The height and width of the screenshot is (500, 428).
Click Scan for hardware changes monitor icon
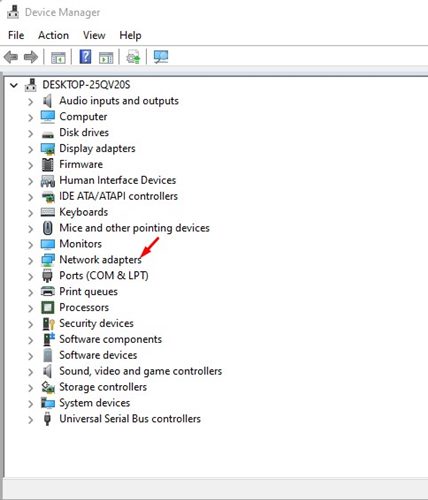pos(161,57)
